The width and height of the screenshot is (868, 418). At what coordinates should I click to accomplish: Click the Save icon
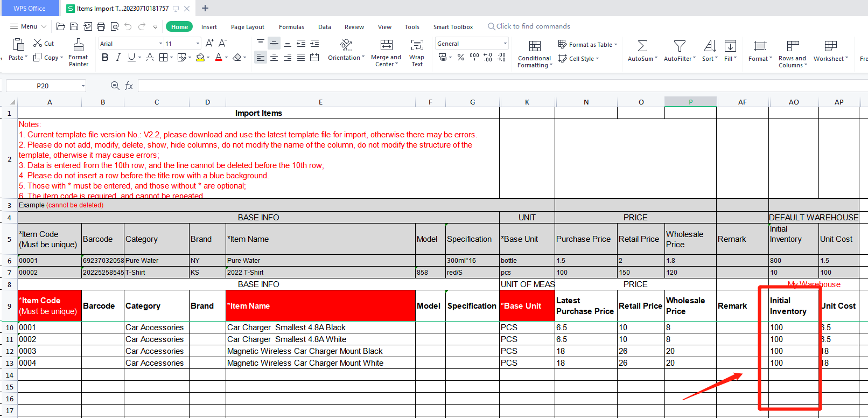tap(74, 26)
